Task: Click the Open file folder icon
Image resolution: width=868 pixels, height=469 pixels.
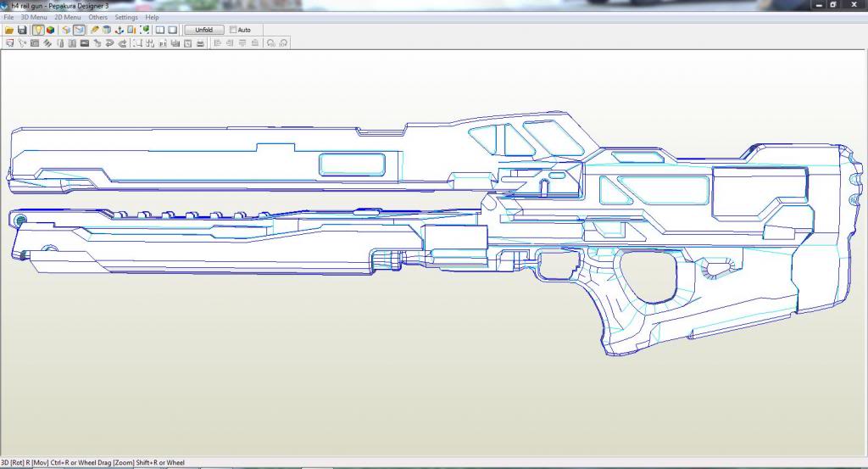Action: pos(9,30)
